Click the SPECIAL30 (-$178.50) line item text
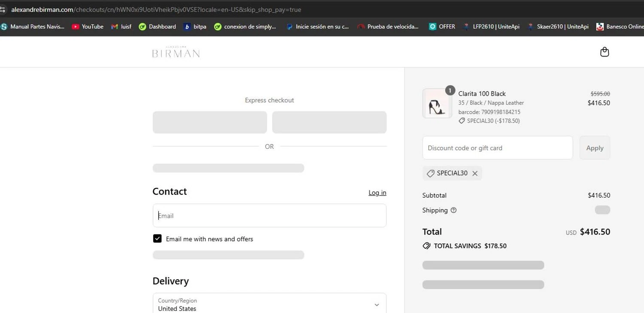644x313 pixels. pos(493,121)
